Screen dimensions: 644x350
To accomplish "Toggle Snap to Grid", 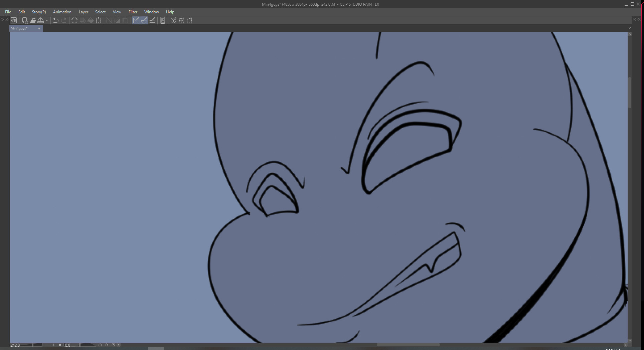I will 152,20.
